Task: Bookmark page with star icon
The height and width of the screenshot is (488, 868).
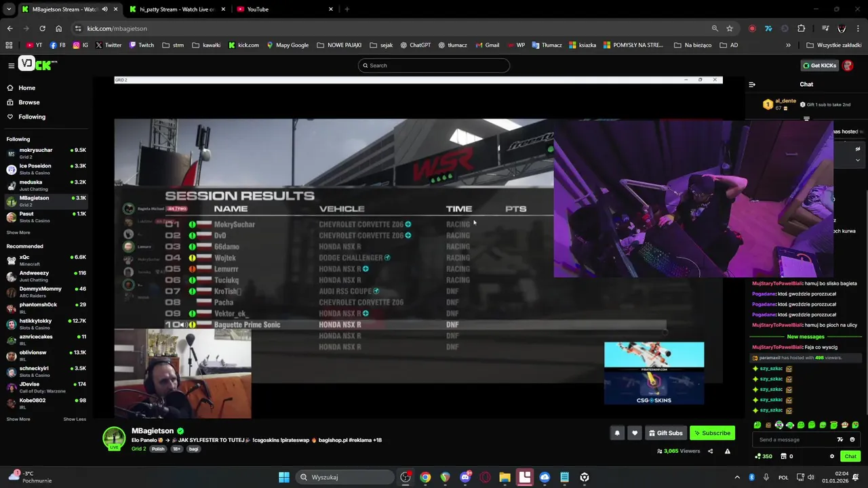Action: pyautogui.click(x=730, y=28)
